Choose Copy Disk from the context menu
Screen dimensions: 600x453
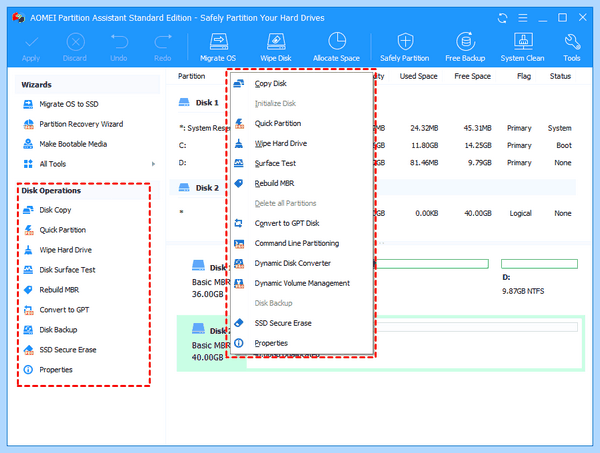click(x=302, y=83)
